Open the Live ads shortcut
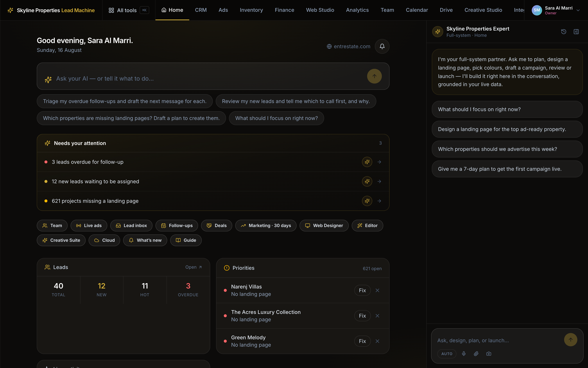The image size is (588, 368). tap(89, 226)
